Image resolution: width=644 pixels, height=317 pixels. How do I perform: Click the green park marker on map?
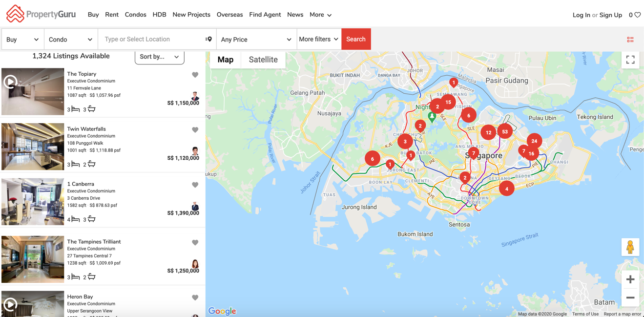click(x=432, y=117)
